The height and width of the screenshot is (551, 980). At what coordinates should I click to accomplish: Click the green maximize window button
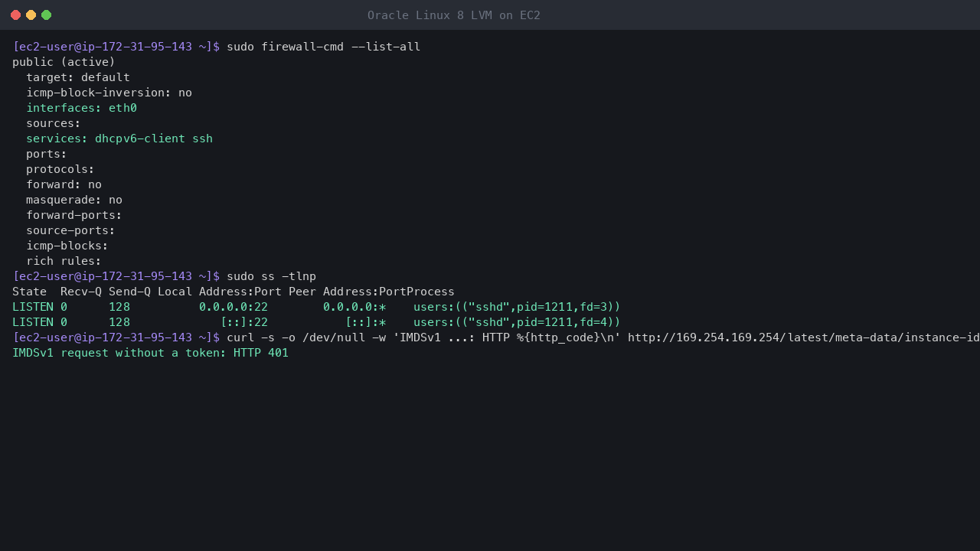[46, 15]
